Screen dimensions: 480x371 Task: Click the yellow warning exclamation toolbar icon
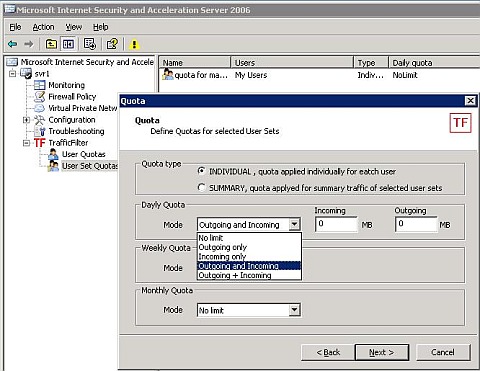(x=134, y=44)
